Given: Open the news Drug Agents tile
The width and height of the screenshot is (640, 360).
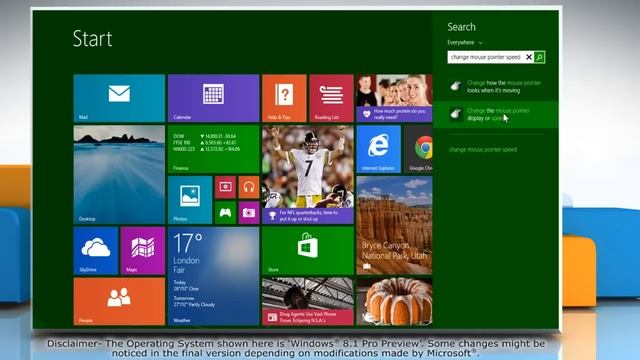Looking at the screenshot, I should tap(308, 302).
